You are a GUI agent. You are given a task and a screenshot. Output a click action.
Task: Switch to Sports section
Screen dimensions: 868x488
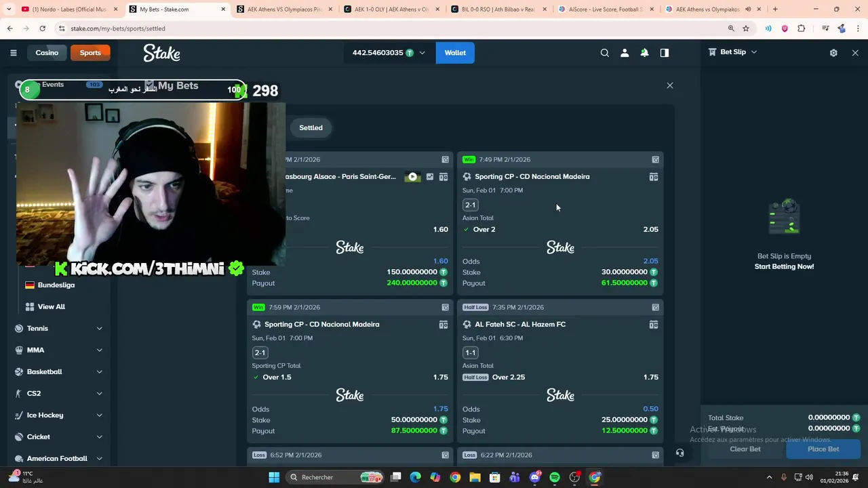point(90,53)
